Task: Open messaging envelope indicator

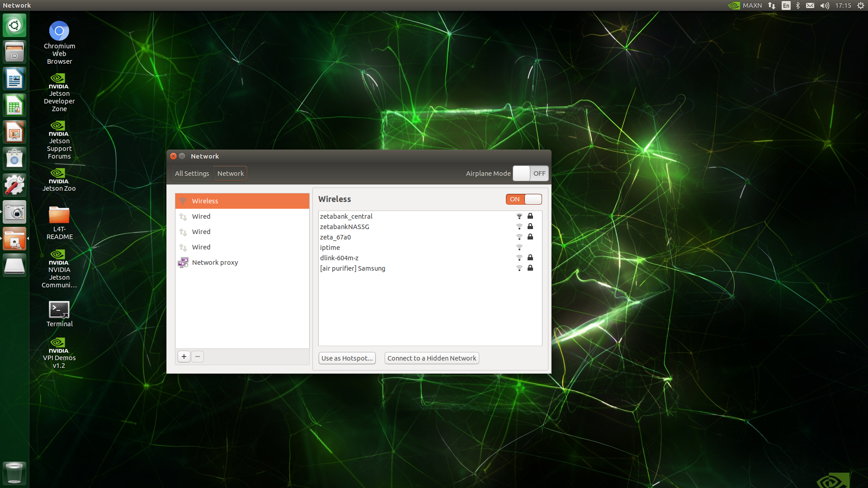Action: pos(810,5)
